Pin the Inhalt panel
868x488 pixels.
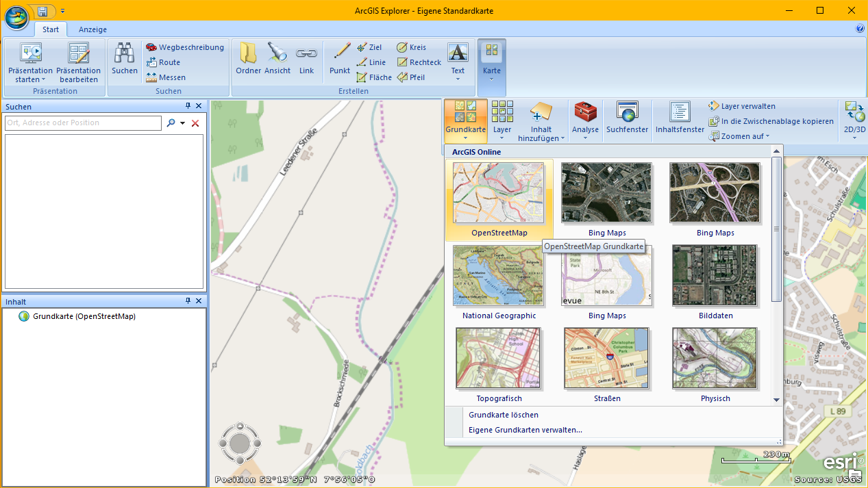click(188, 301)
